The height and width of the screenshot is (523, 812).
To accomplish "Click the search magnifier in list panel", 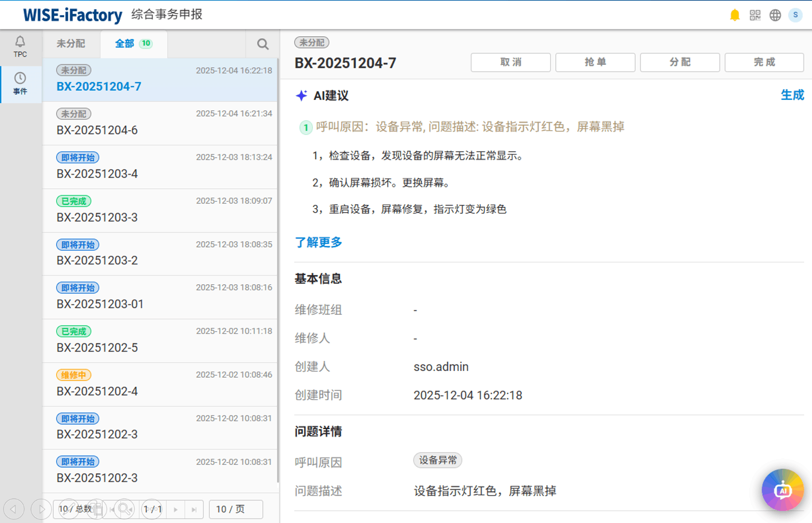I will pos(263,45).
